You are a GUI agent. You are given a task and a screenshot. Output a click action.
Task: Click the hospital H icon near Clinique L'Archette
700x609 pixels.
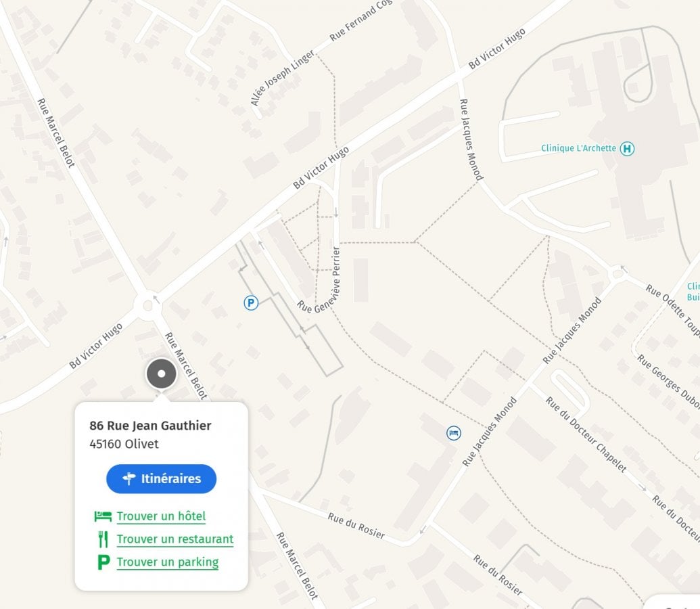[x=627, y=148]
